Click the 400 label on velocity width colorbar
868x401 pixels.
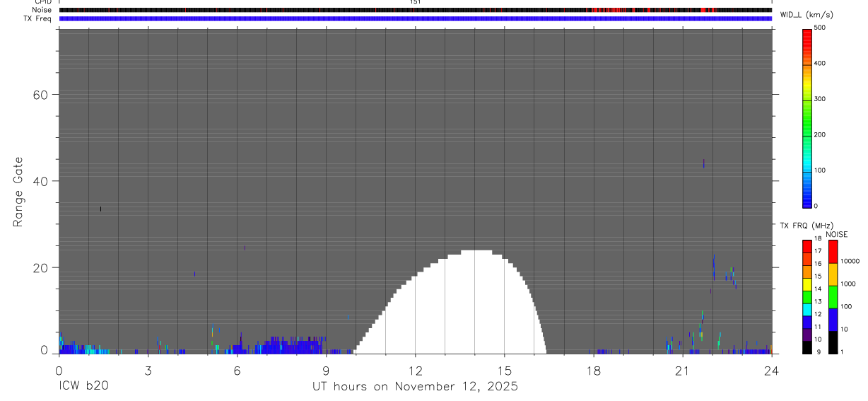[x=820, y=63]
